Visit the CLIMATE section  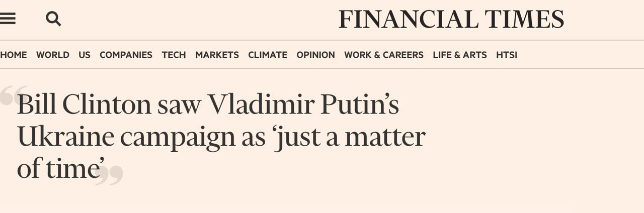pos(268,55)
